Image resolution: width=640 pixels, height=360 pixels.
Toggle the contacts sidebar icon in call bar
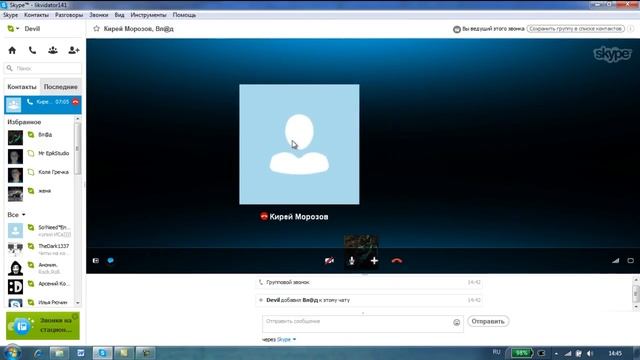click(x=96, y=260)
